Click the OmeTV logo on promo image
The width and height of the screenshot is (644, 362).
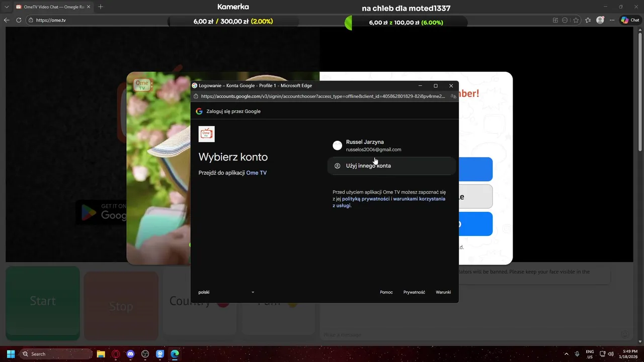click(x=142, y=85)
